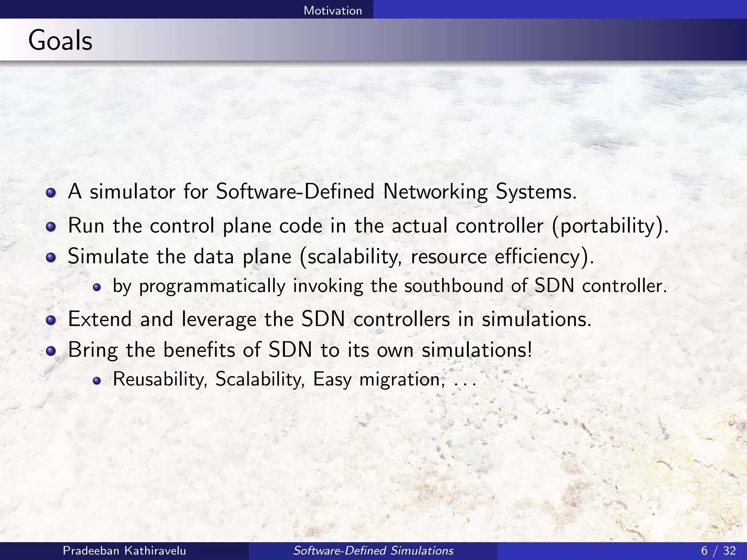Click 'Reusability, Scalability, Easy migration' sub-bullet
The width and height of the screenshot is (747, 560).
pyautogui.click(x=294, y=379)
